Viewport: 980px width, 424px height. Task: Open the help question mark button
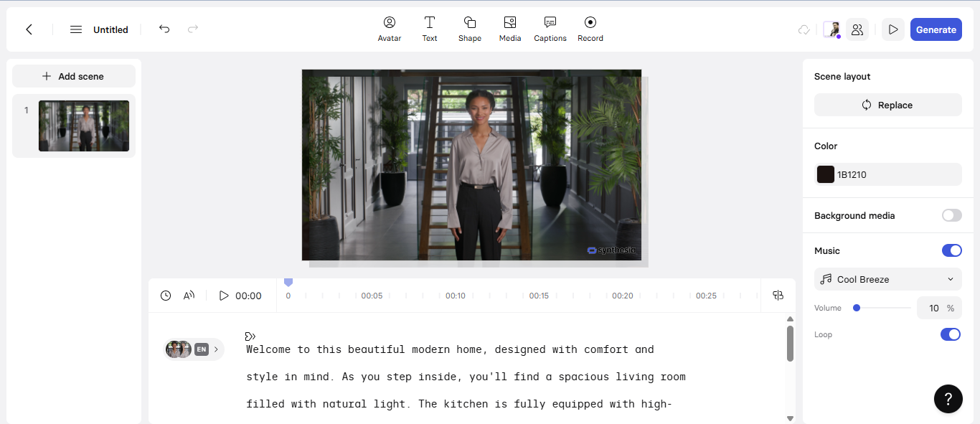[x=948, y=398]
